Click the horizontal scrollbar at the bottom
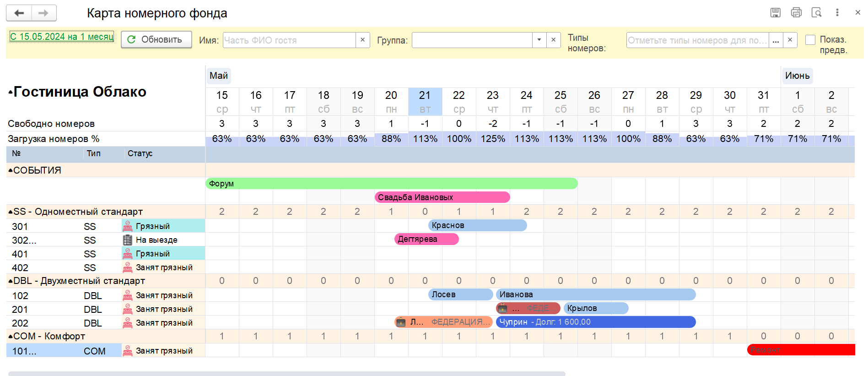Image resolution: width=868 pixels, height=376 pixels. pos(286,373)
